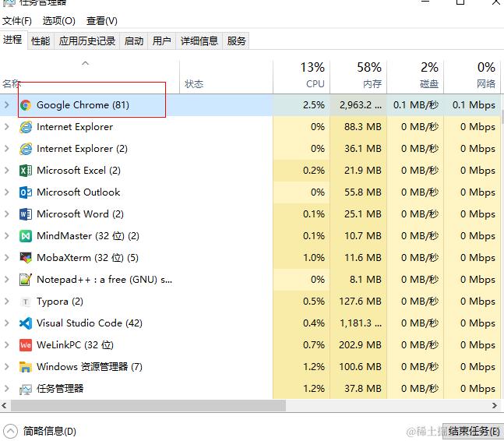Expand the Microsoft Word (2) group

tap(7, 214)
